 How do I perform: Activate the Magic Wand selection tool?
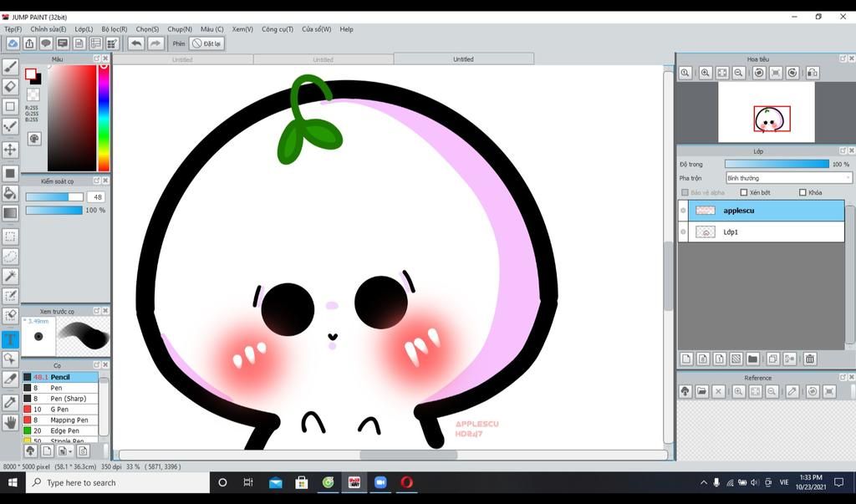click(x=10, y=276)
